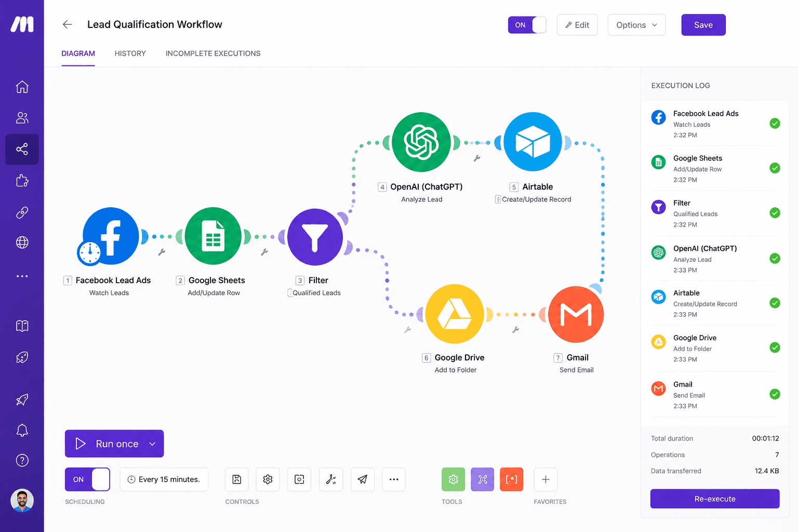This screenshot has width=798, height=532.
Task: Click wrench between Google Sheets and Filter
Action: (x=264, y=252)
